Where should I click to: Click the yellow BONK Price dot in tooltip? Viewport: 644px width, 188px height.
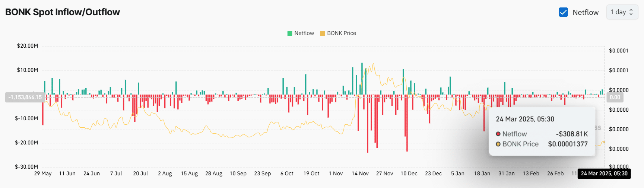point(498,144)
